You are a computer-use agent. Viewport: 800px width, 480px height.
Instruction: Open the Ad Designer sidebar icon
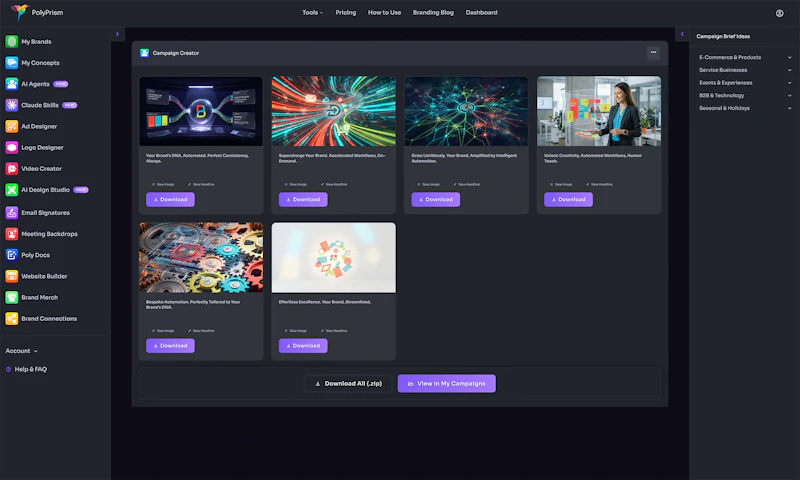(x=11, y=126)
